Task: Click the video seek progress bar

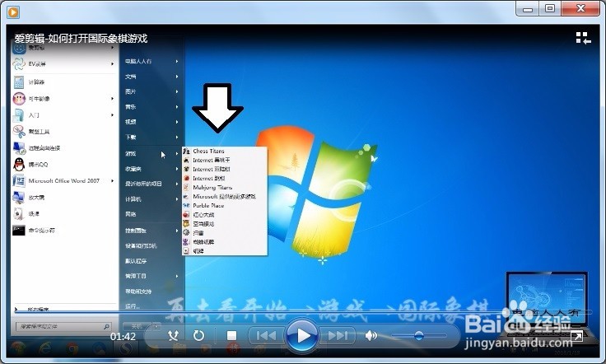Action: click(x=303, y=311)
